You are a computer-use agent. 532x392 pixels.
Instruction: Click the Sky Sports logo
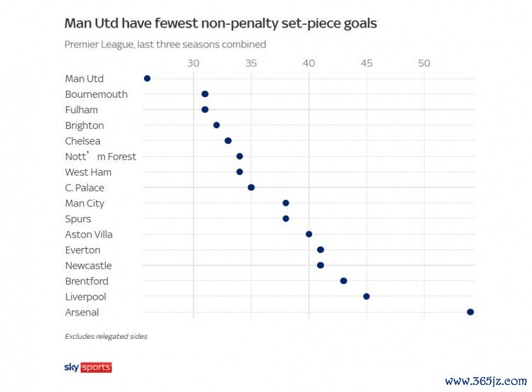coord(88,367)
